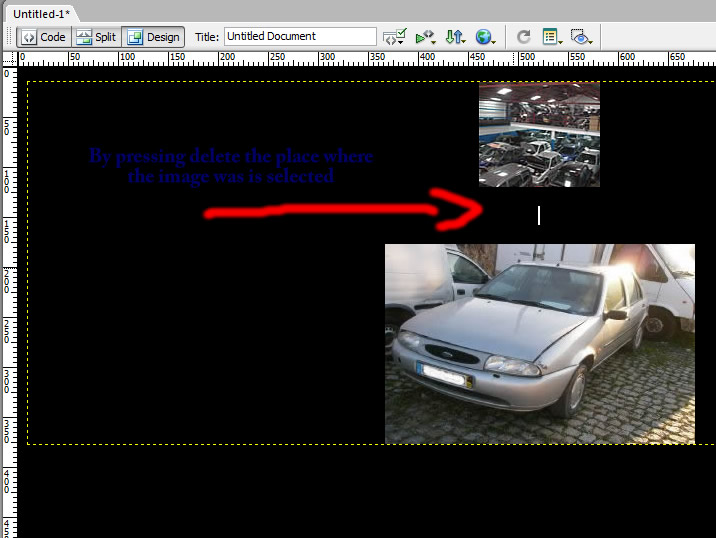Image resolution: width=716 pixels, height=538 pixels.
Task: Enable Split view mode
Action: point(96,37)
